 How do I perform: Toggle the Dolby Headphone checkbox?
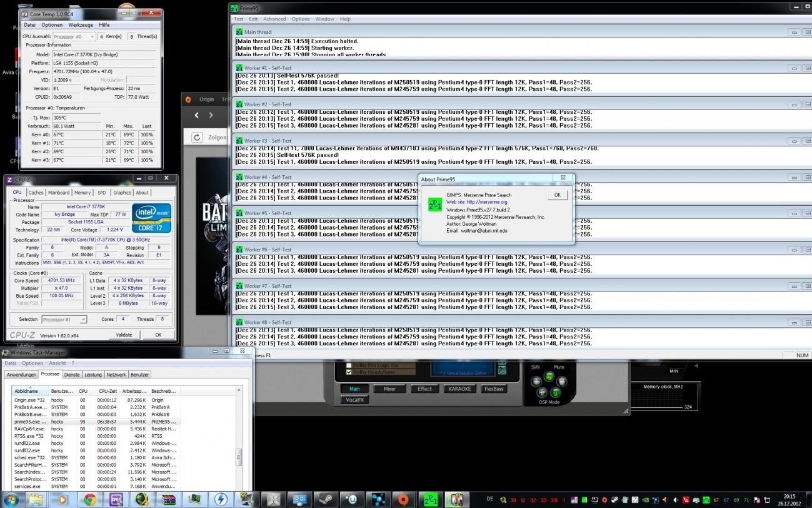pyautogui.click(x=349, y=372)
